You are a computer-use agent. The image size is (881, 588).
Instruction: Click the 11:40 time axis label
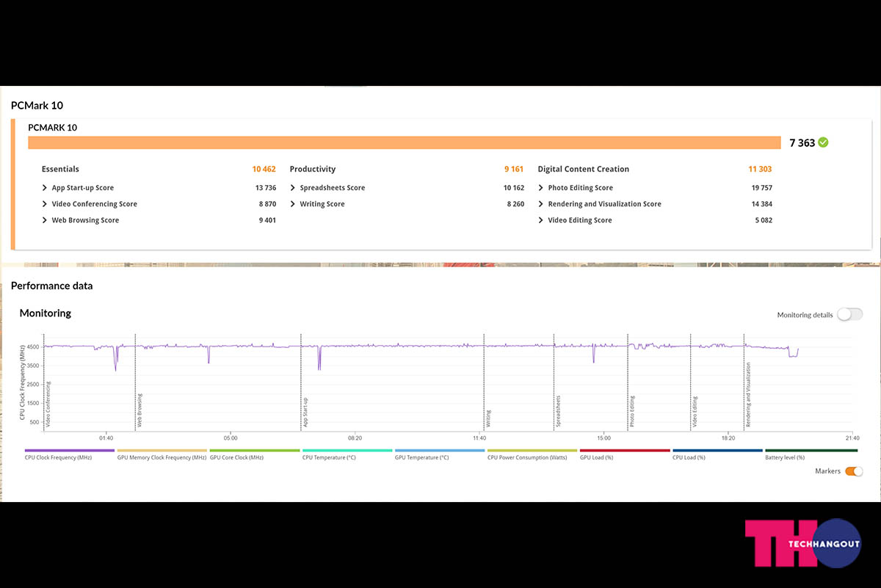click(479, 438)
